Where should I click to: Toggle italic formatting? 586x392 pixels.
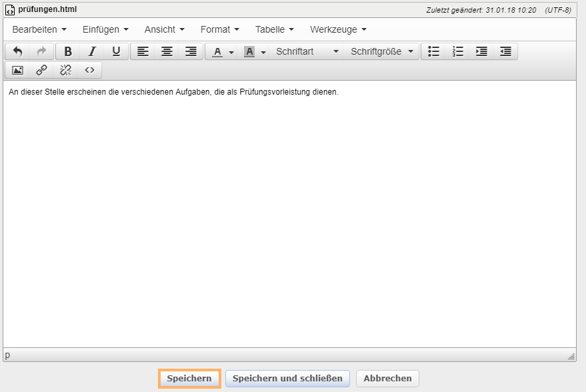[x=92, y=51]
